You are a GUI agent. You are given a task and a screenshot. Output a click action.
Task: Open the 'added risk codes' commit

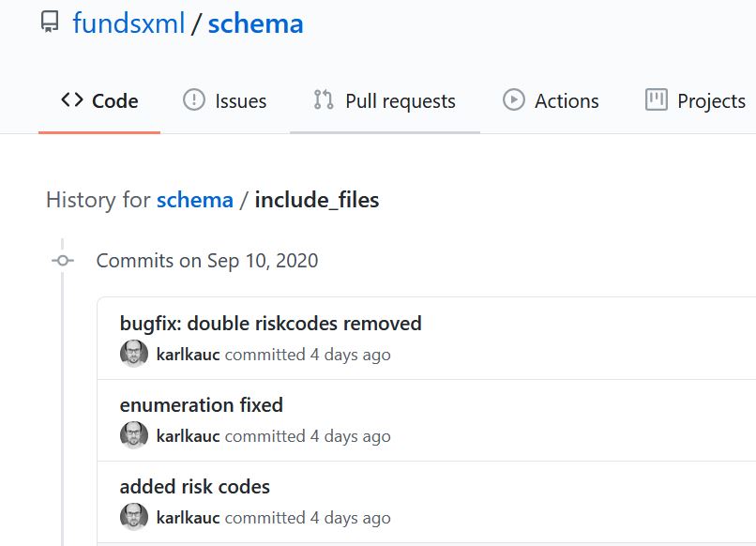[194, 487]
